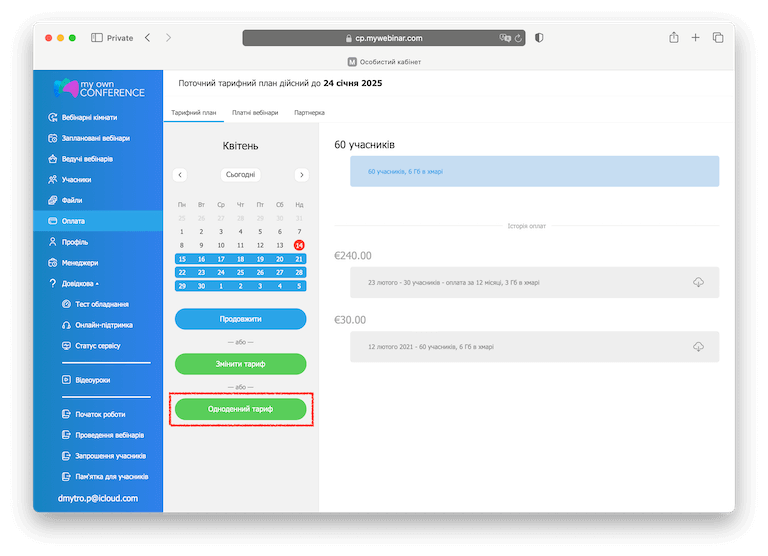Switch to Партнерка tab

click(309, 113)
